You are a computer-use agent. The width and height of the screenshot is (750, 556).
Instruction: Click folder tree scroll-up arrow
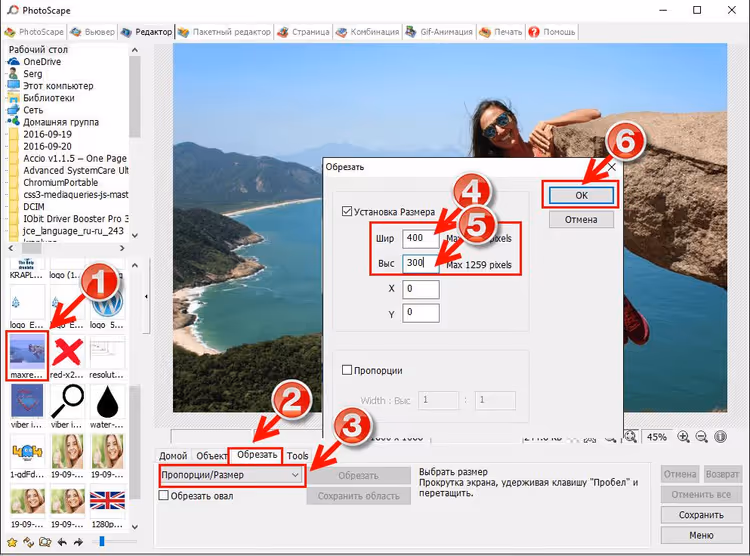pos(134,50)
